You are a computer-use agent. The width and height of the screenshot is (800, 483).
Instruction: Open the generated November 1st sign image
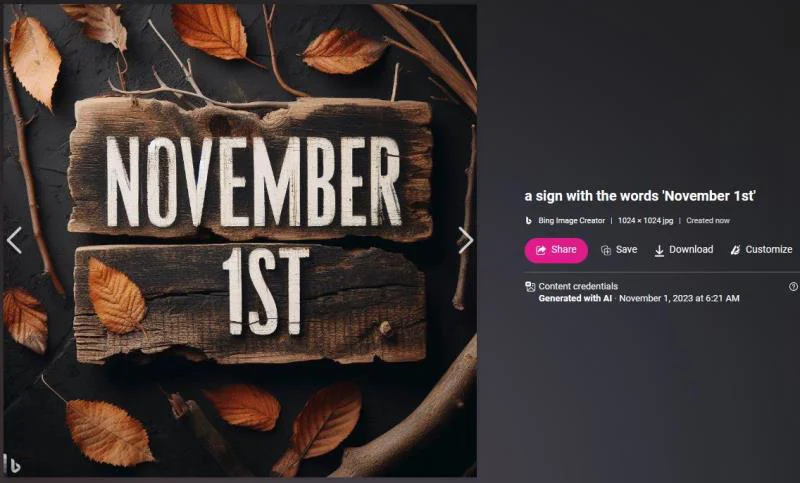tap(240, 241)
